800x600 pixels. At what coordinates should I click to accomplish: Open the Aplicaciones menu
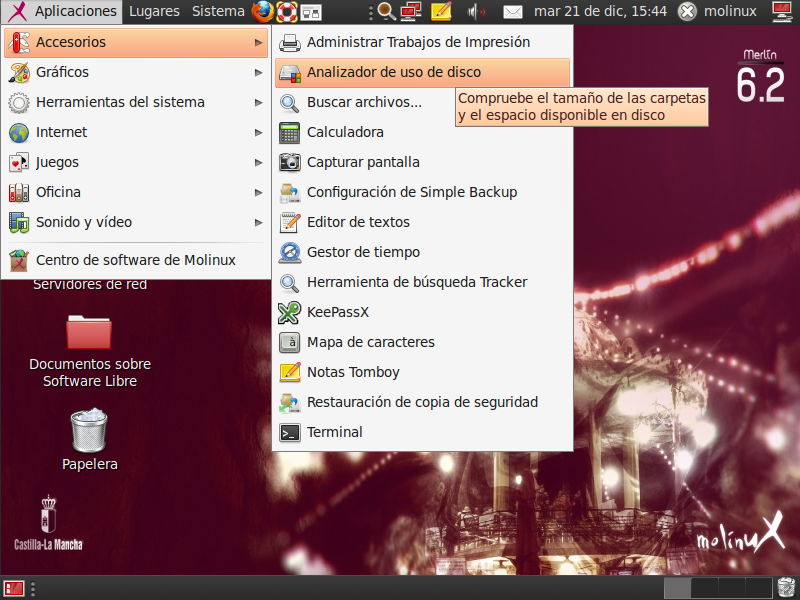point(62,11)
